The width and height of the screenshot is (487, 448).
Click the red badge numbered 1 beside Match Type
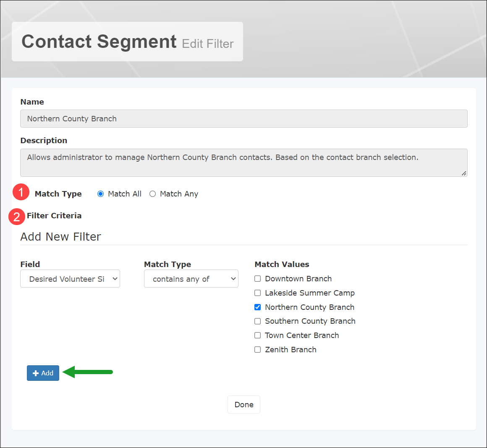[x=21, y=193]
